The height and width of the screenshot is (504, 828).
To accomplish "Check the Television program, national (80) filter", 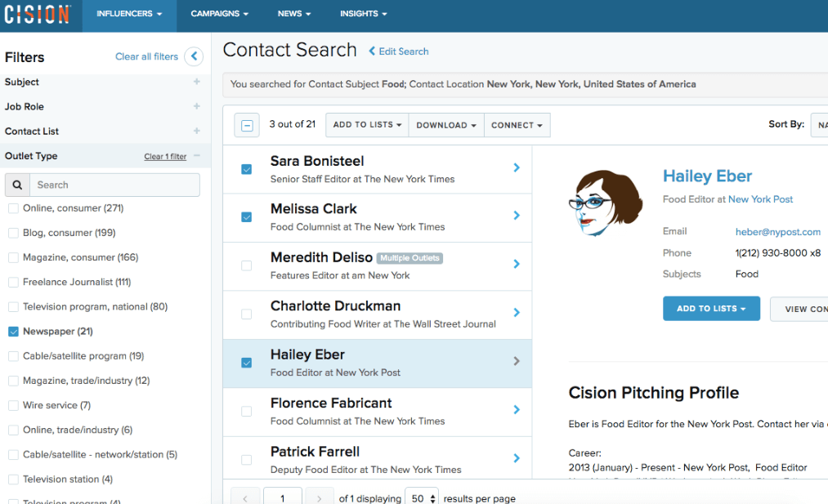I will pyautogui.click(x=14, y=306).
